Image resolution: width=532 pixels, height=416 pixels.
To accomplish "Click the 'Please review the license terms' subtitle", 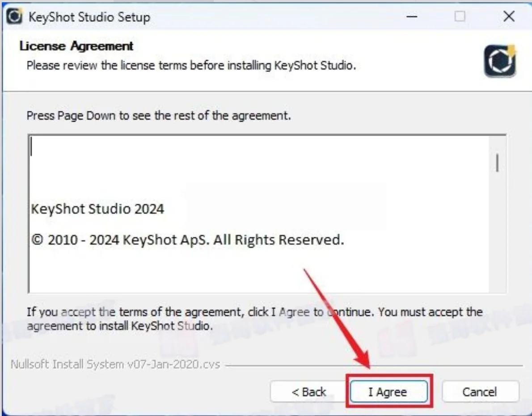I will click(x=191, y=65).
